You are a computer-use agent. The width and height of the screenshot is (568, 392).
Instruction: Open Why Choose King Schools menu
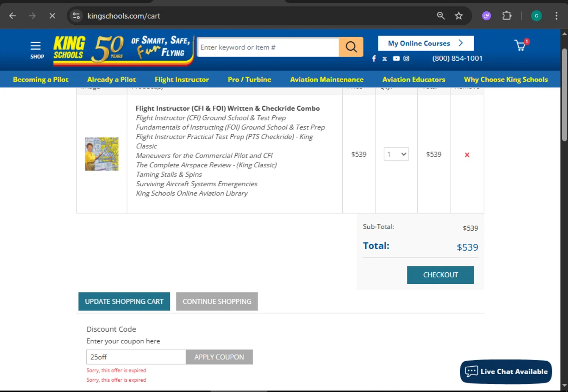tap(506, 80)
